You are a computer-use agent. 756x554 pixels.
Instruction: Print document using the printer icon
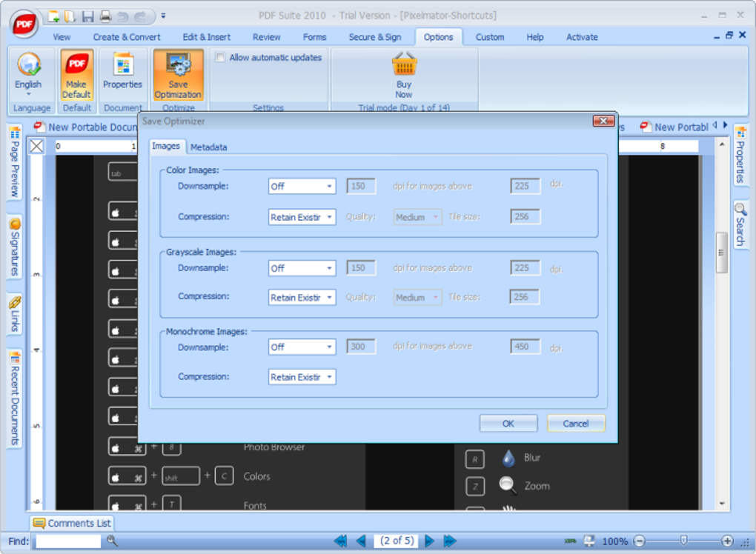pos(105,16)
